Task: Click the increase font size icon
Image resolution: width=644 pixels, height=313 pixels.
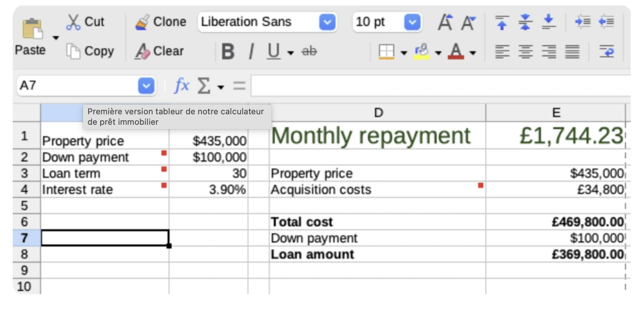Action: tap(445, 22)
